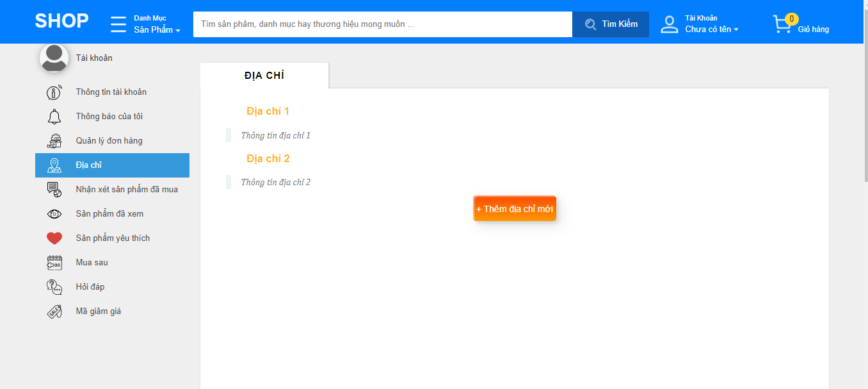Open the hamburger category menu icon
Viewport: 868px width, 389px height.
pyautogui.click(x=118, y=24)
